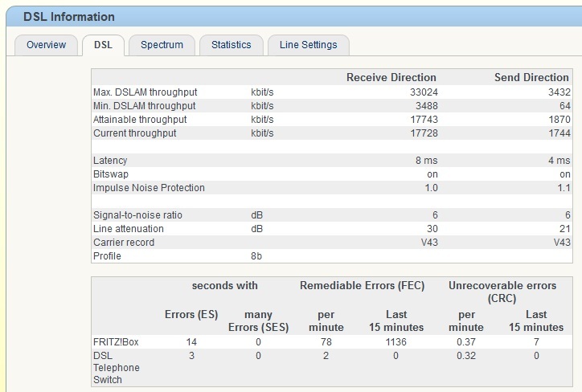
Task: Click the Receive Direction column header
Action: [391, 77]
